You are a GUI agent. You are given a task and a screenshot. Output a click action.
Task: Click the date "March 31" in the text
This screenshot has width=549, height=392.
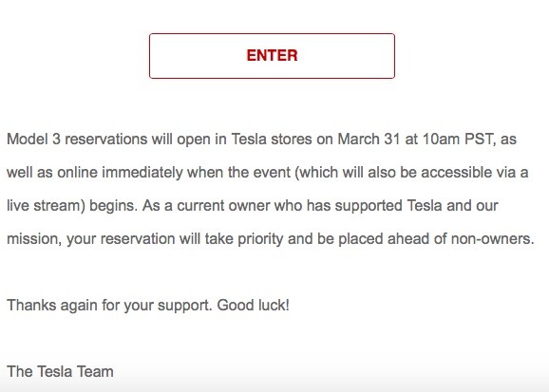pyautogui.click(x=369, y=140)
